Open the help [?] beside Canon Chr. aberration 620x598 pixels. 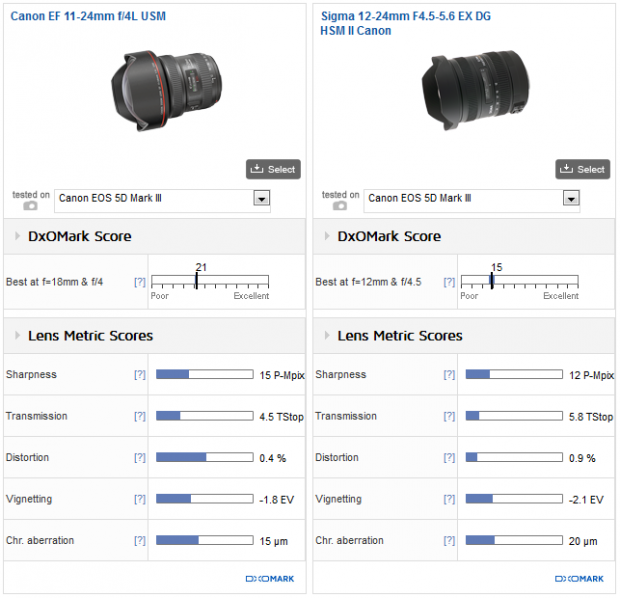coord(140,540)
